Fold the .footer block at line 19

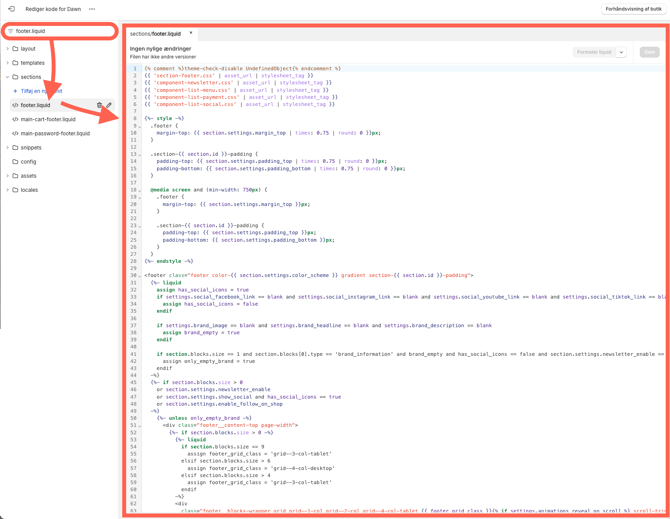140,197
